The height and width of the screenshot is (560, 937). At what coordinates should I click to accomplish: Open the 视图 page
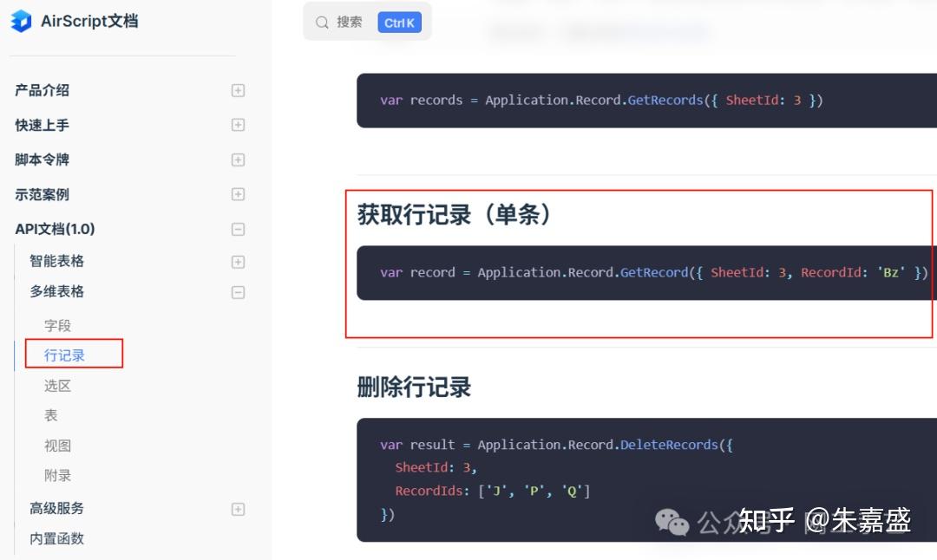click(x=57, y=446)
